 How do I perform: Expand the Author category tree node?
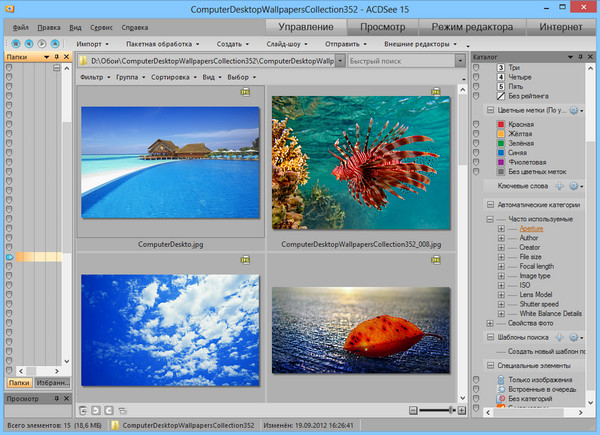[501, 239]
